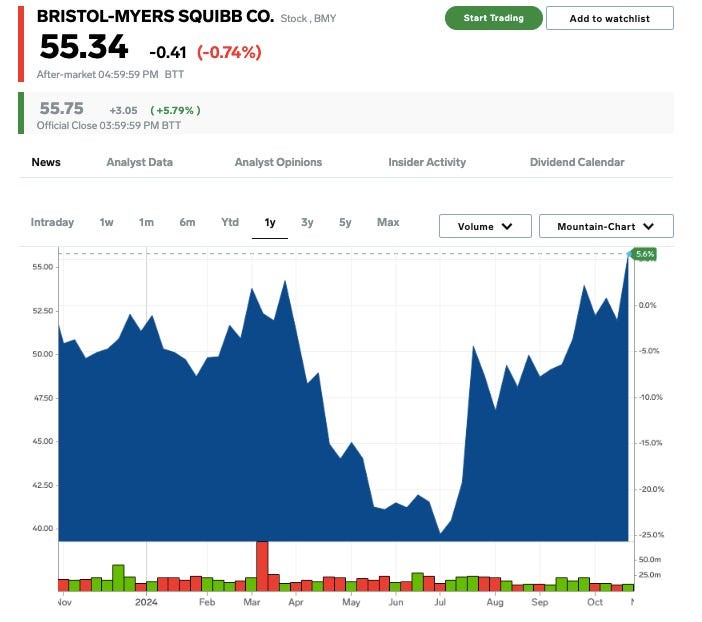This screenshot has width=702, height=622.
Task: Click the Start Trading button
Action: click(493, 18)
